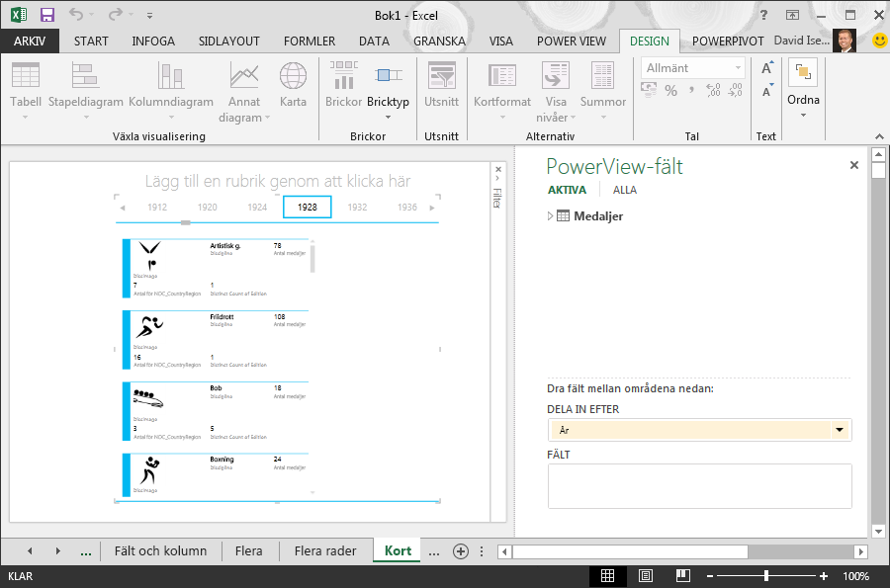
Task: Open the Excel help question mark
Action: tap(764, 15)
